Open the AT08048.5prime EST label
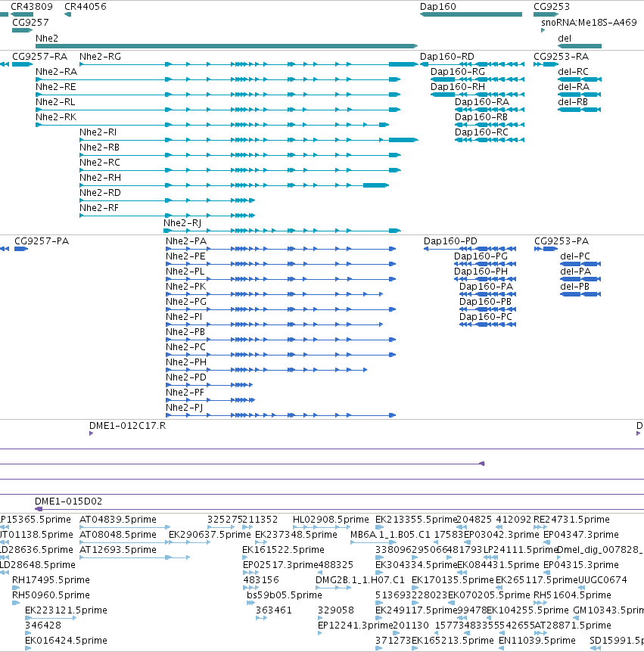Viewport: 644px width, 652px height. pos(118,534)
